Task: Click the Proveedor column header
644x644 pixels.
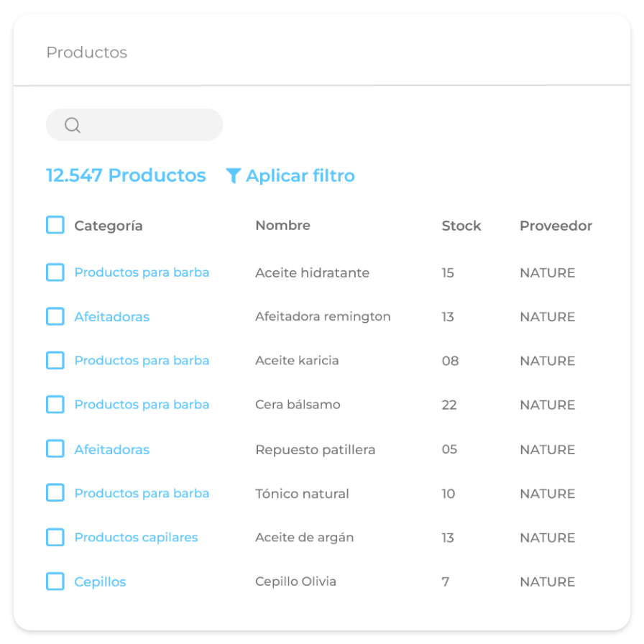Action: click(556, 226)
